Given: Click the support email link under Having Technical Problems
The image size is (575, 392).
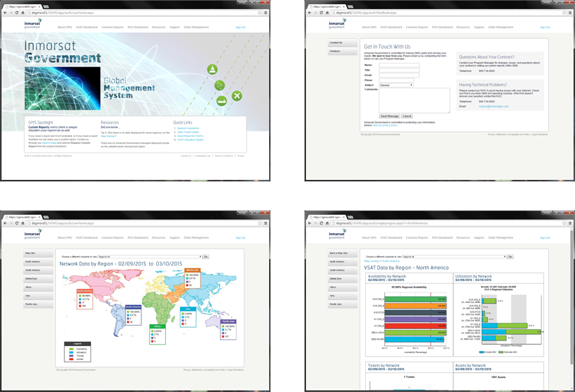Looking at the screenshot, I should tap(493, 106).
